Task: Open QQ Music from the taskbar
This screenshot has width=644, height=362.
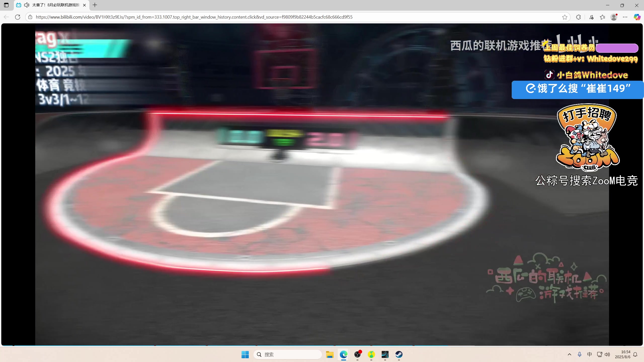Action: (x=371, y=354)
